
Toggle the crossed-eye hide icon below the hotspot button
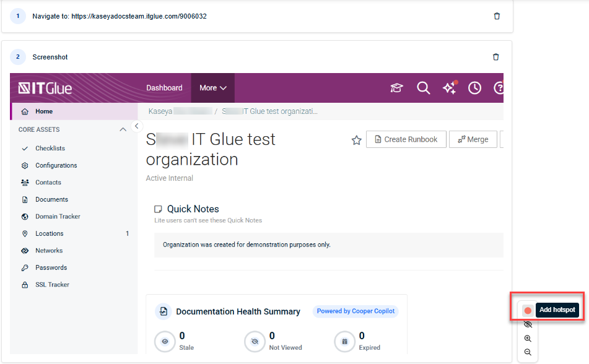coord(528,324)
